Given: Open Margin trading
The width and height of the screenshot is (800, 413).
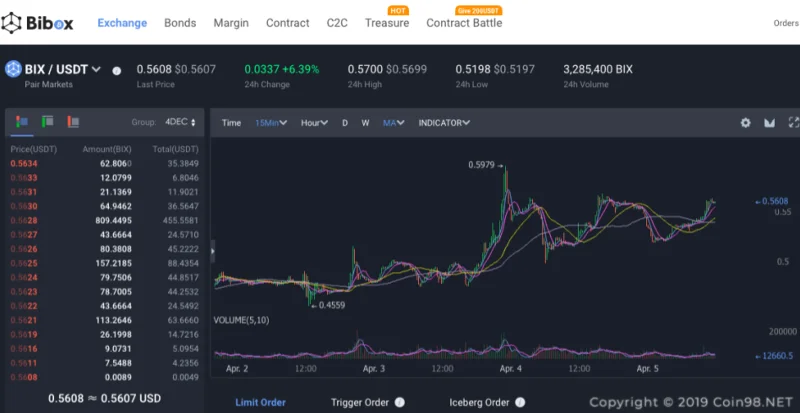Looking at the screenshot, I should pyautogui.click(x=231, y=23).
